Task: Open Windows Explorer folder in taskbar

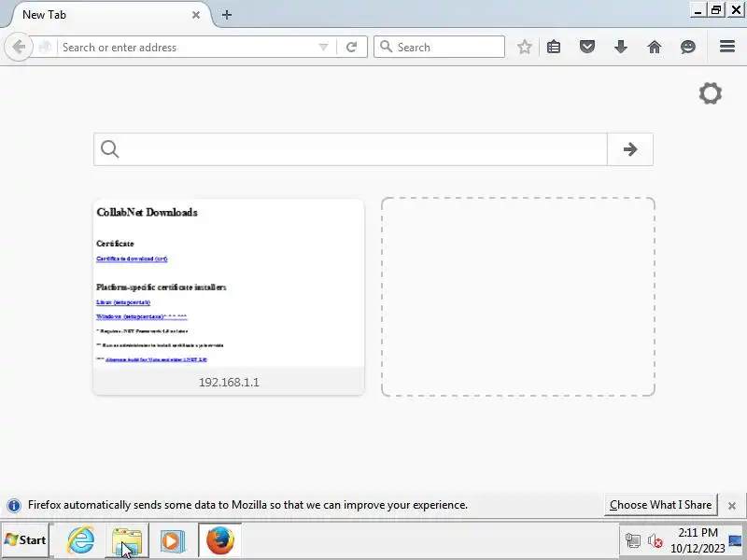Action: coord(127,540)
